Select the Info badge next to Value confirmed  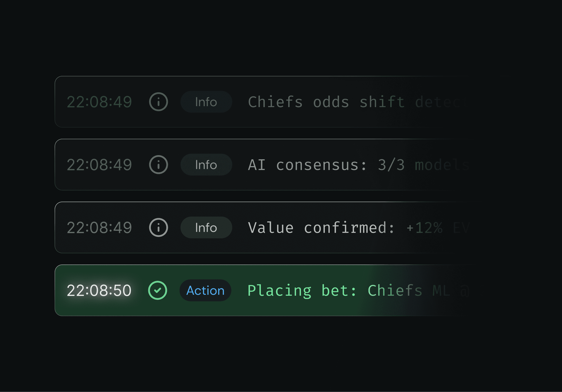[x=206, y=228]
